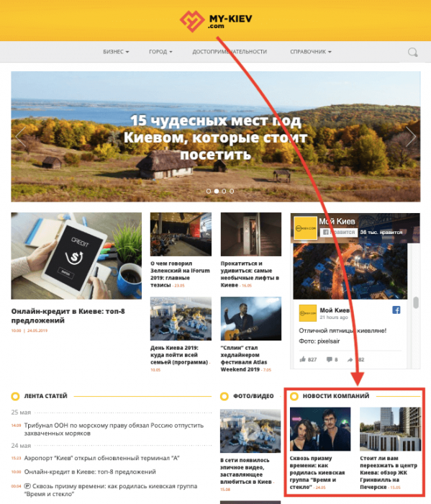Click the MY-KIEV.com logo
The width and height of the screenshot is (431, 504).
tap(216, 21)
